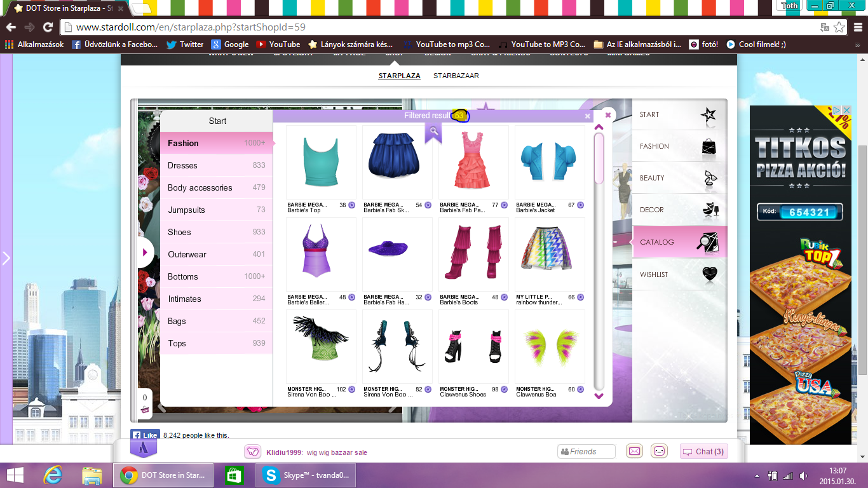
Task: Select the Shoes category
Action: click(216, 232)
